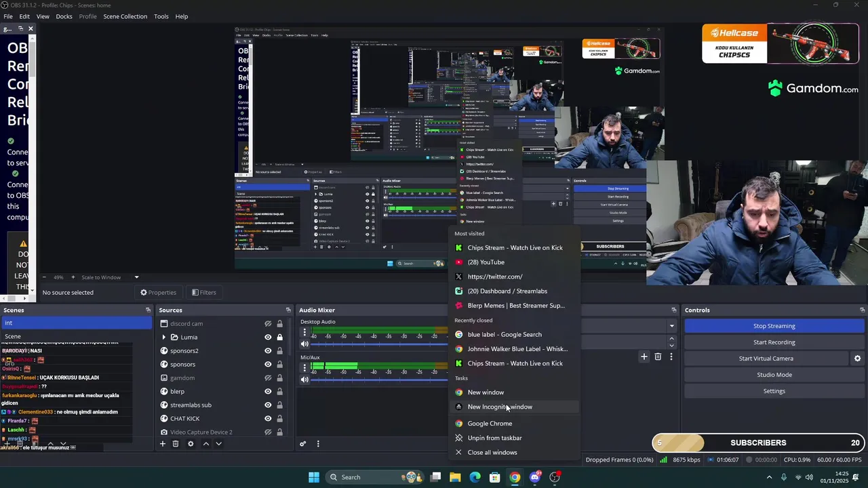Screen dimensions: 868x488
Task: Expand the Lumia group
Action: 163,338
